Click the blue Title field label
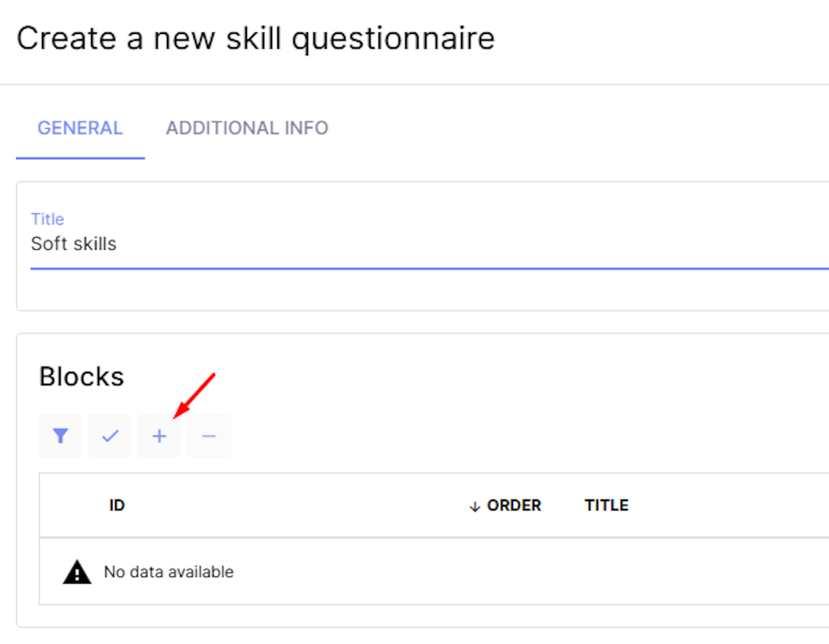This screenshot has width=829, height=644. (x=47, y=219)
